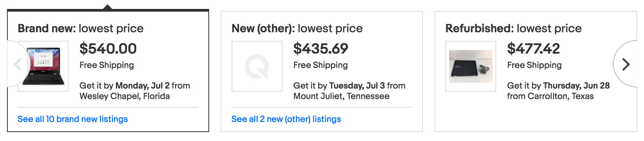Click Free Shipping under the $540.00 price
This screenshot has width=644, height=141.
coord(107,65)
